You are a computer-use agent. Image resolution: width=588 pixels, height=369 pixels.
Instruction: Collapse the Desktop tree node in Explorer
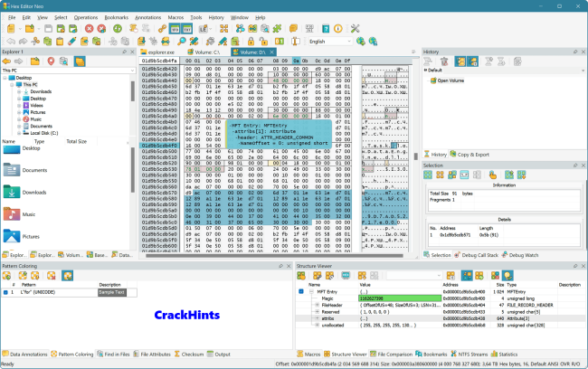point(5,78)
